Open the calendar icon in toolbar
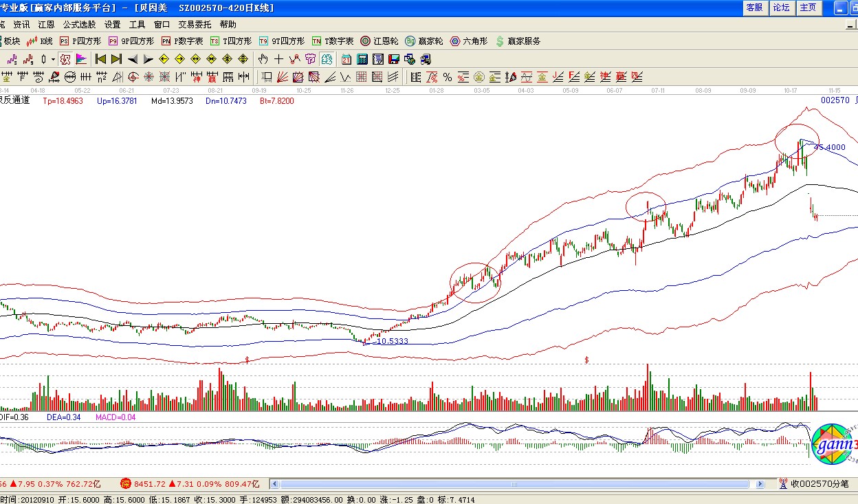This screenshot has width=858, height=504. (346, 59)
